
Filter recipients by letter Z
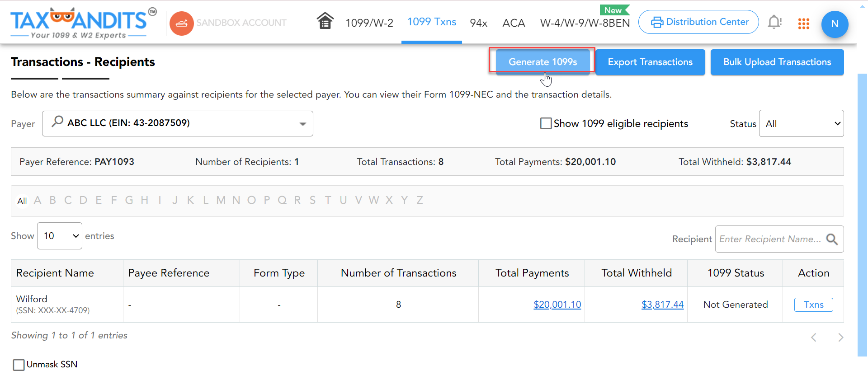(x=420, y=200)
